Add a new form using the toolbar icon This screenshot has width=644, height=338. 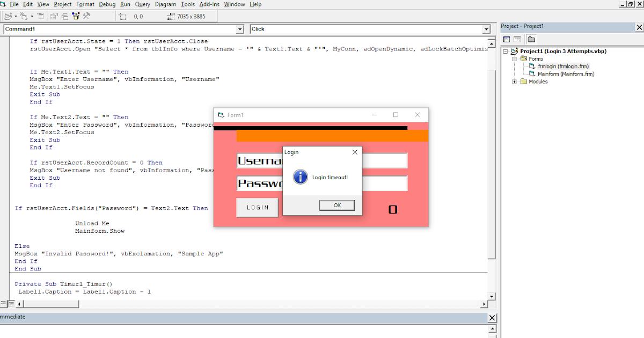[23, 16]
